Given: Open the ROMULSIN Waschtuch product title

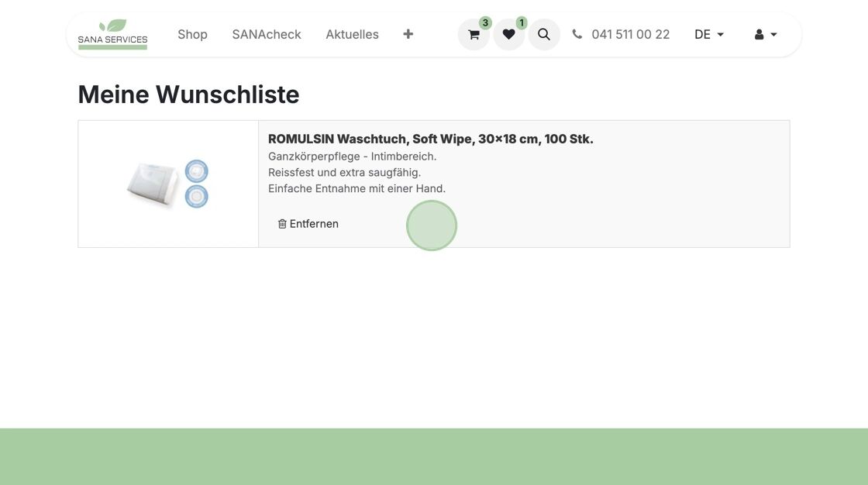Looking at the screenshot, I should pyautogui.click(x=431, y=139).
